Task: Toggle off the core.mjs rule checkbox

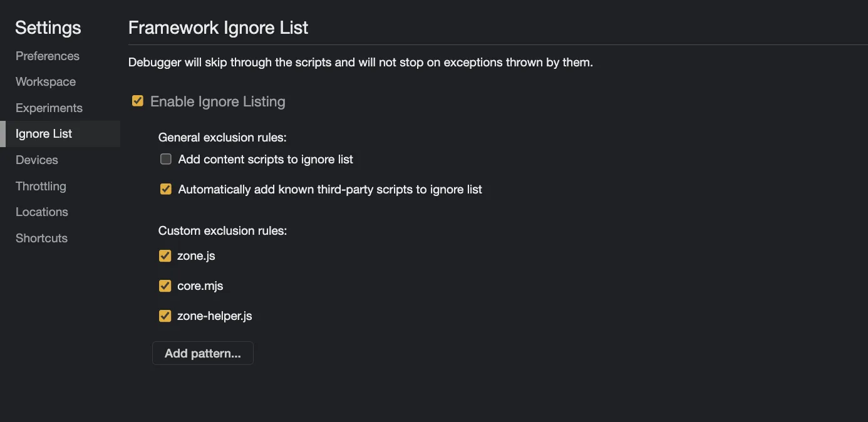Action: coord(165,286)
